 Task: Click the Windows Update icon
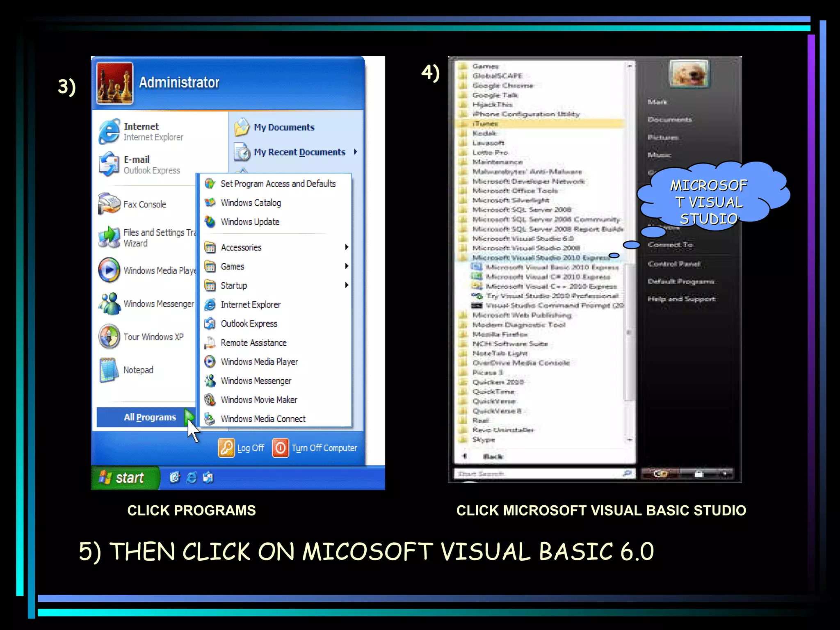[x=210, y=222]
